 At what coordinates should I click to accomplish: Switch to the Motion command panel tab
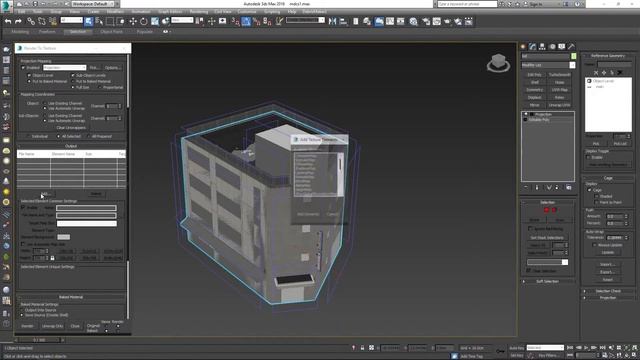(552, 47)
